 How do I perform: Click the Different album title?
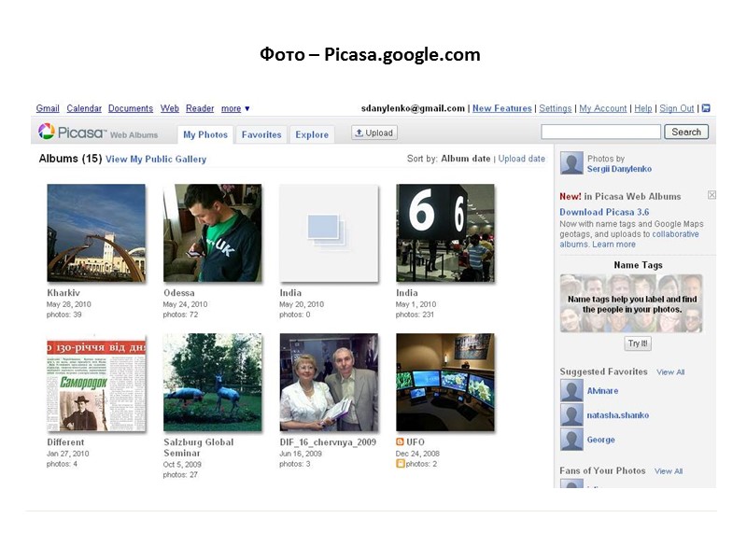[65, 441]
